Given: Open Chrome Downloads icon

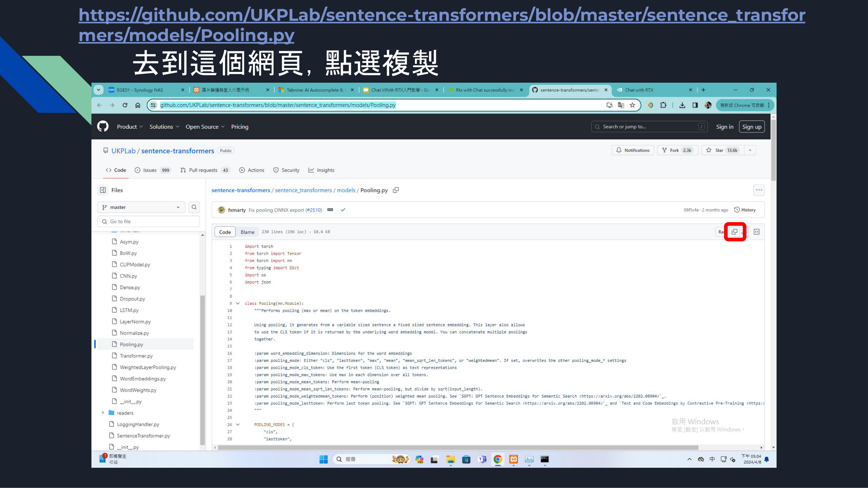Looking at the screenshot, I should point(682,105).
